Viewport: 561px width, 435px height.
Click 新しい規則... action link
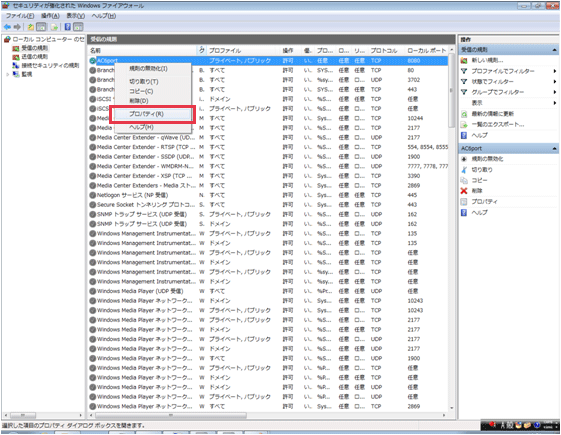(487, 60)
